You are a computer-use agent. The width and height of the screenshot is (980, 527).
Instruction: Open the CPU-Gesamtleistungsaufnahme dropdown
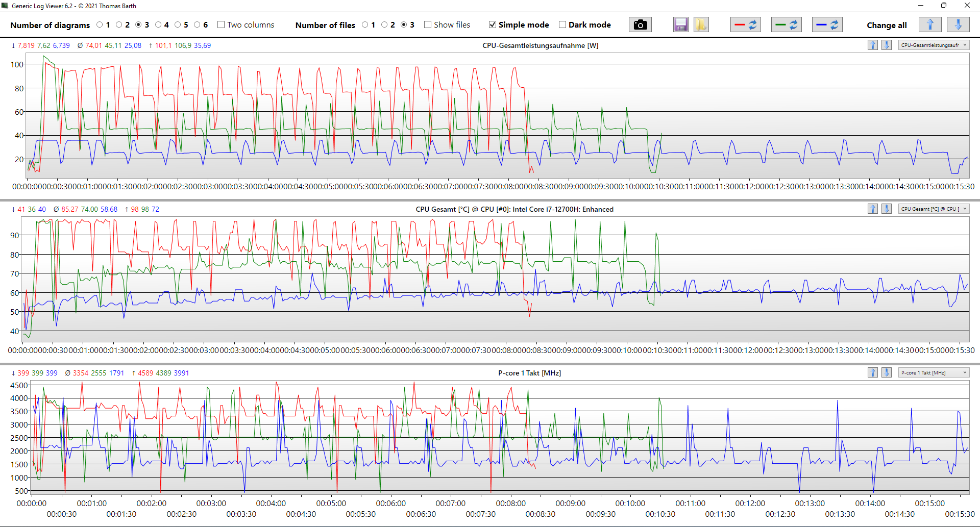[934, 45]
